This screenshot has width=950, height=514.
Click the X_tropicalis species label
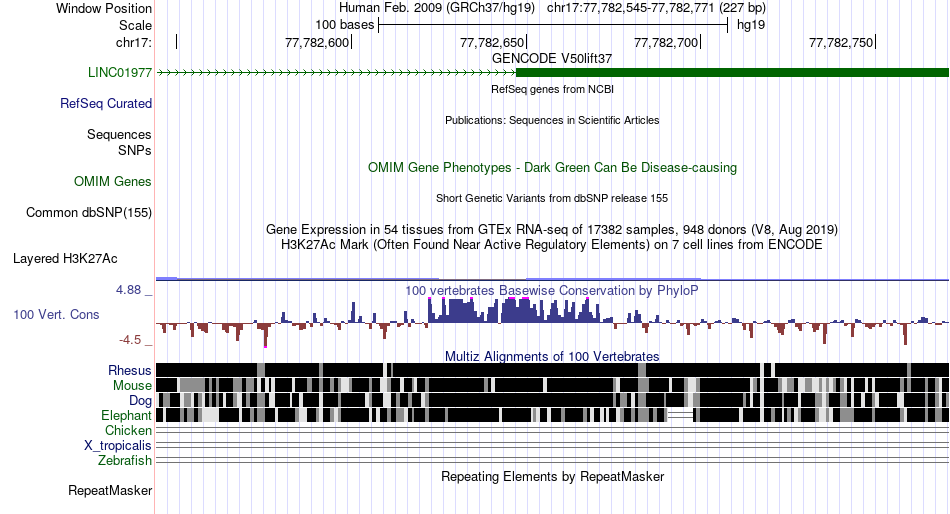(x=118, y=446)
